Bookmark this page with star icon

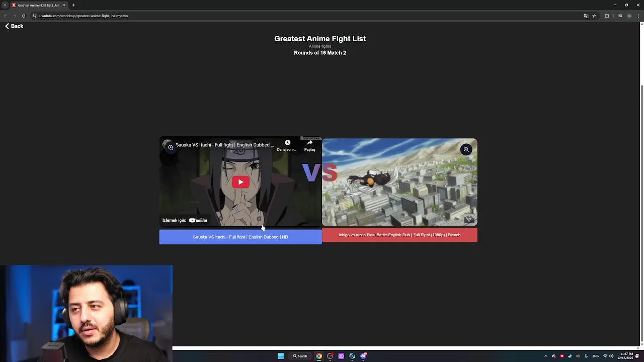coord(594,16)
